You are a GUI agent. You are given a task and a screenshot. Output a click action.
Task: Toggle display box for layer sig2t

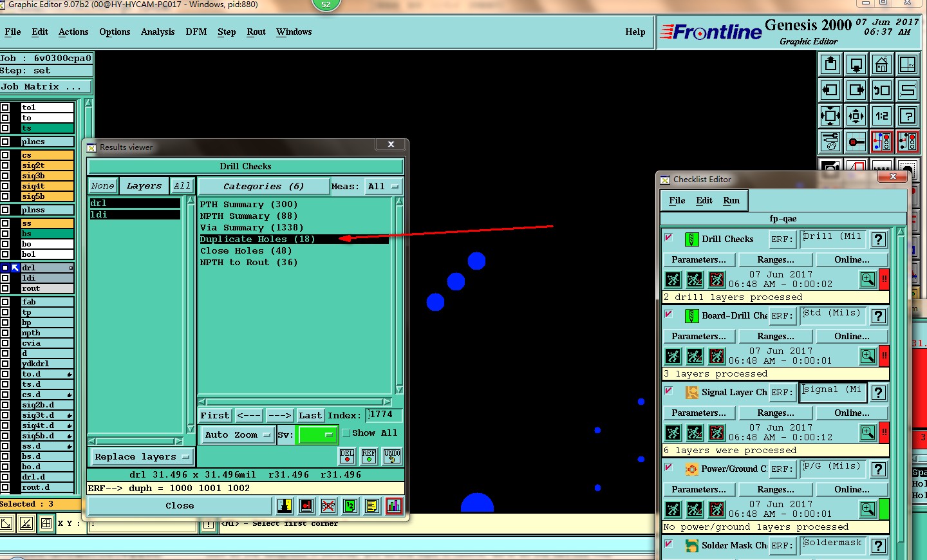(x=5, y=165)
